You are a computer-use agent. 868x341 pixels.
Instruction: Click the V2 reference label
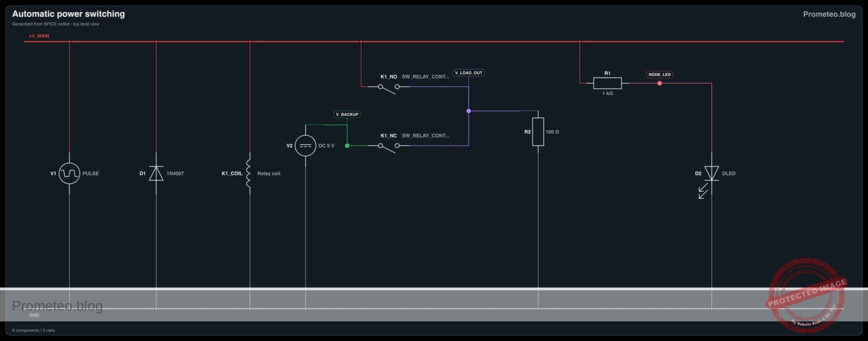point(290,146)
